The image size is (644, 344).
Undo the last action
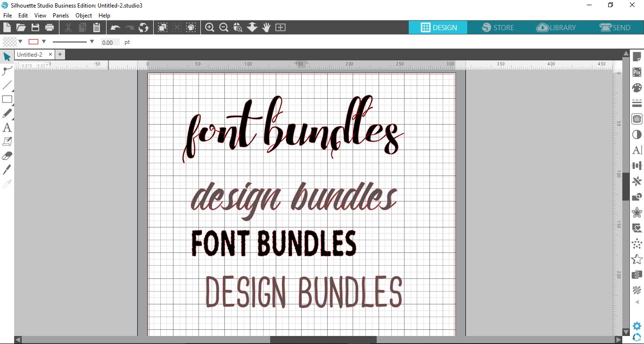(x=116, y=28)
